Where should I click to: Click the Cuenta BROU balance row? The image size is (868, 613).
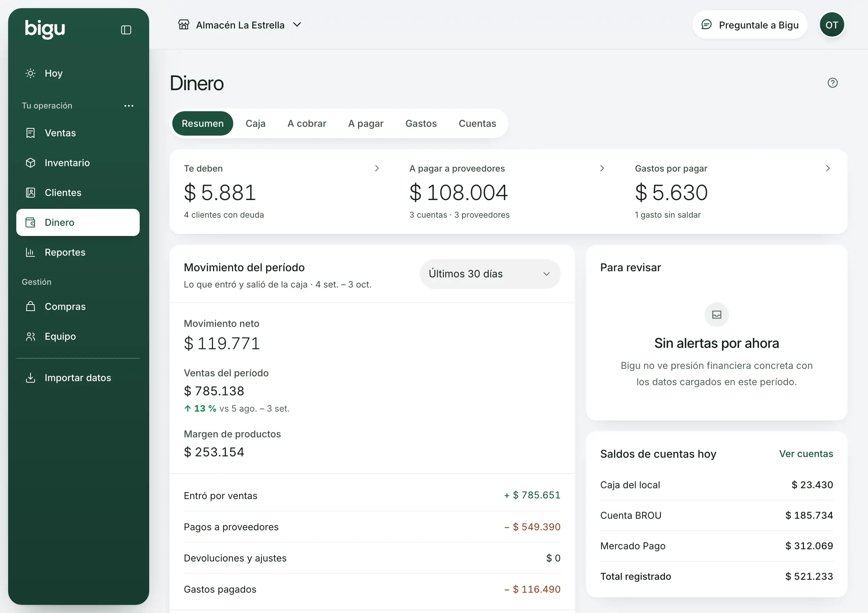[x=716, y=515]
